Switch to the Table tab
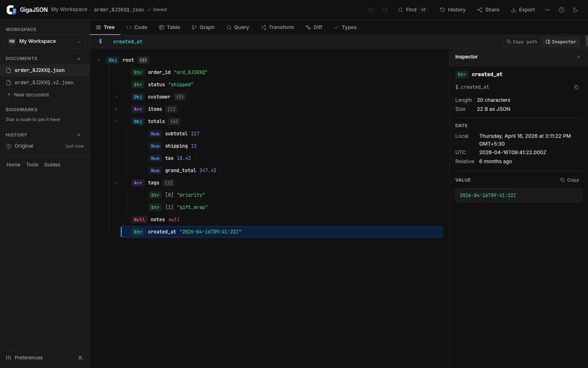This screenshot has width=588, height=368. [x=169, y=27]
